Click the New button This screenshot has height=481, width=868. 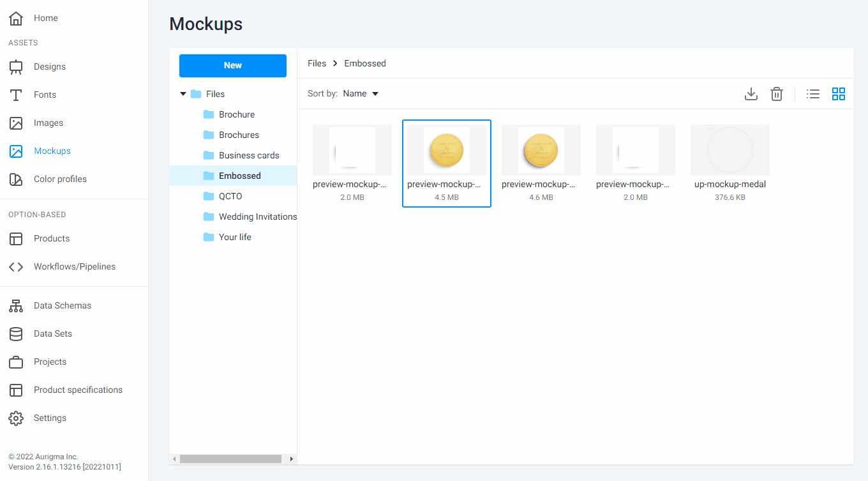[x=232, y=65]
